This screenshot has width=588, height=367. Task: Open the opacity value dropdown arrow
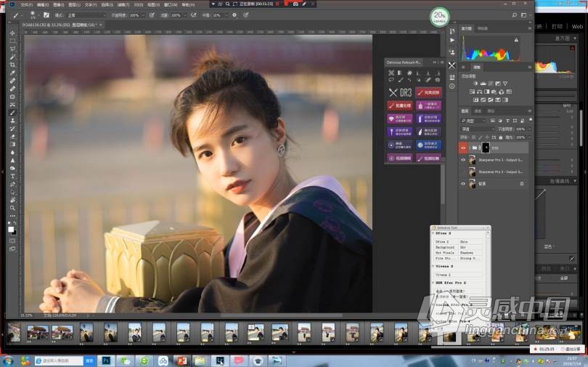144,15
